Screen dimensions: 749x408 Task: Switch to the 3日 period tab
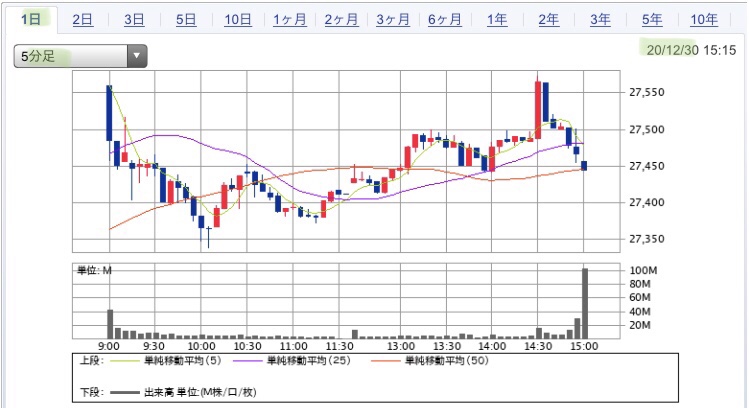point(134,20)
